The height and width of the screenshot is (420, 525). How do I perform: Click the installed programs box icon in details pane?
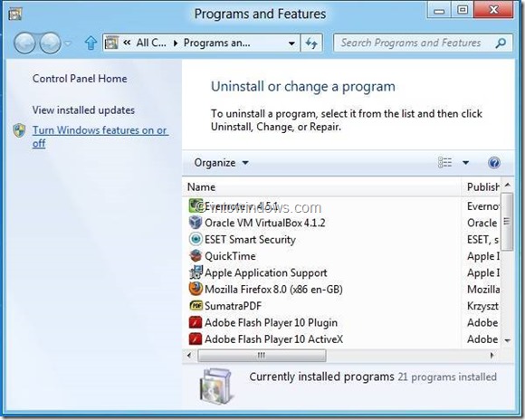coord(215,387)
